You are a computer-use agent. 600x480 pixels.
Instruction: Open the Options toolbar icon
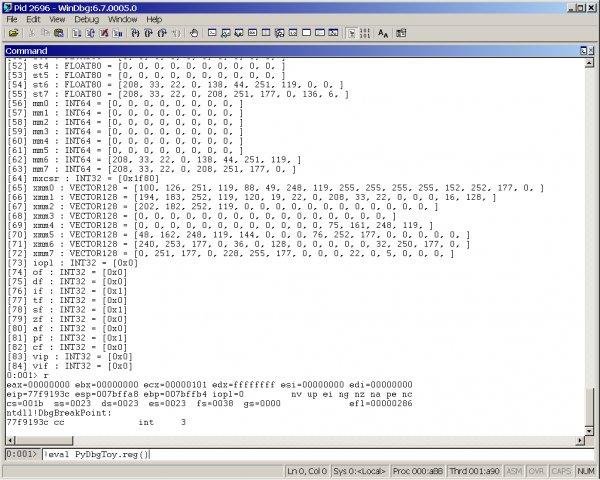401,33
